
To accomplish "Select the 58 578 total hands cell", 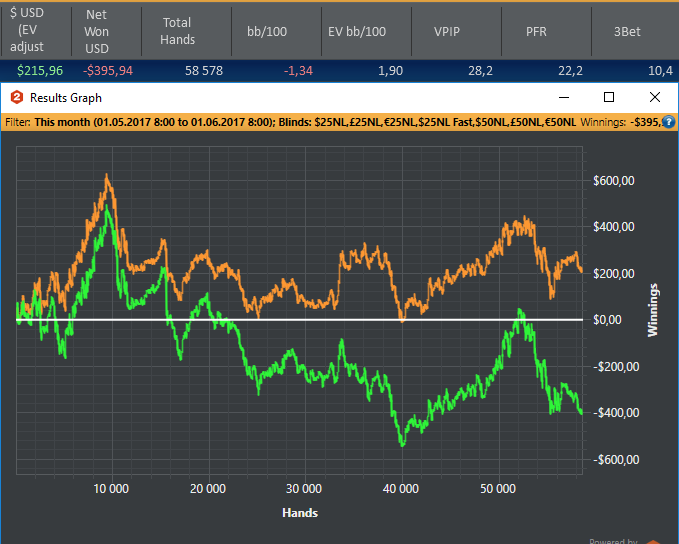I will coord(204,71).
